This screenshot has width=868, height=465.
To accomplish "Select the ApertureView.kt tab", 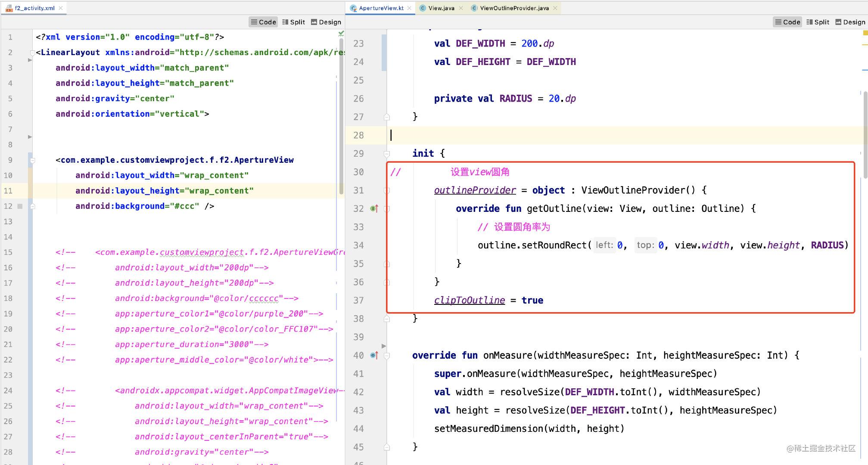I will [x=381, y=8].
